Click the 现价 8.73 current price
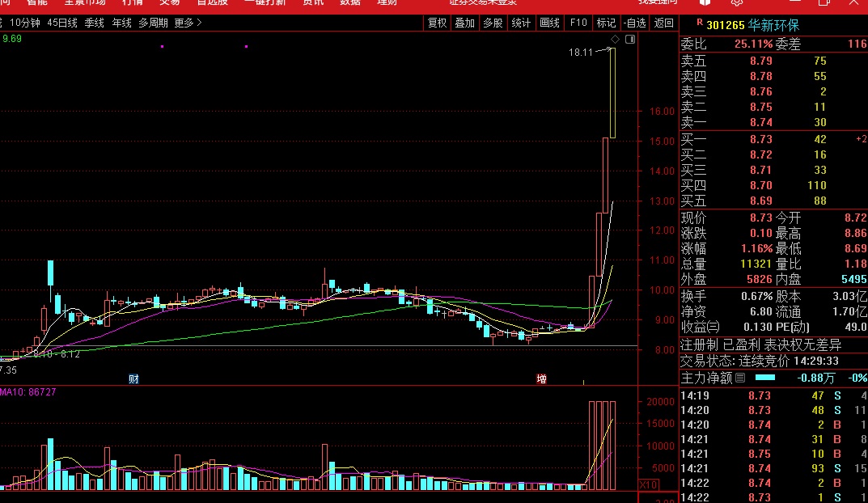The image size is (868, 503). (761, 218)
